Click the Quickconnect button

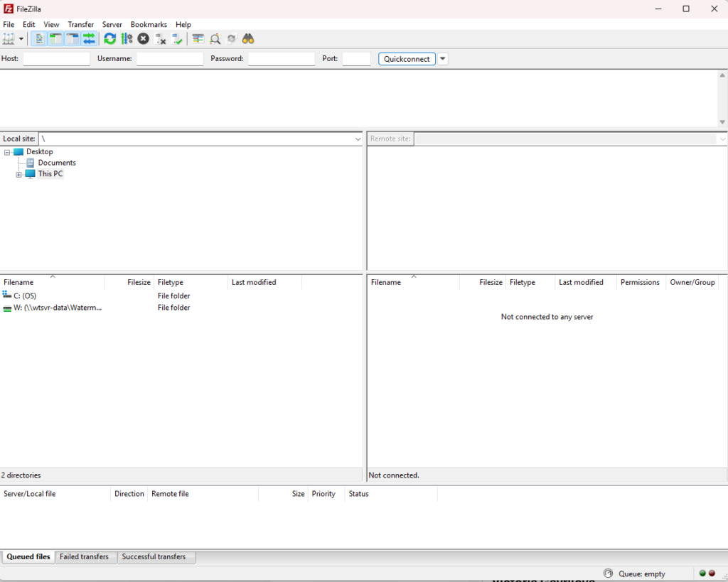point(407,59)
